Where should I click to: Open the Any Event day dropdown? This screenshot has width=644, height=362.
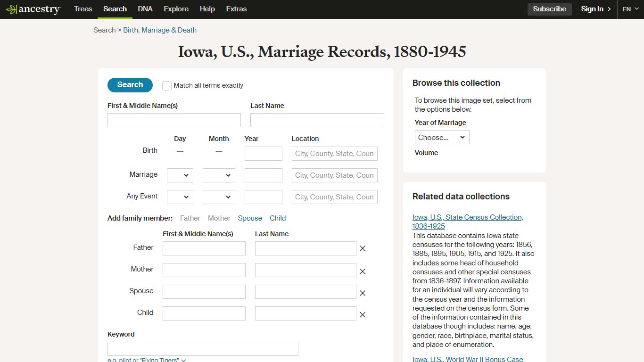point(180,197)
